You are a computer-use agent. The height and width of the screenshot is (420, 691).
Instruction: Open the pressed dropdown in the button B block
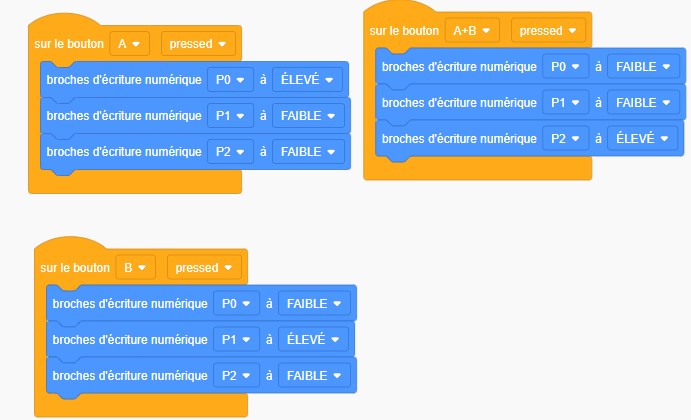[204, 268]
